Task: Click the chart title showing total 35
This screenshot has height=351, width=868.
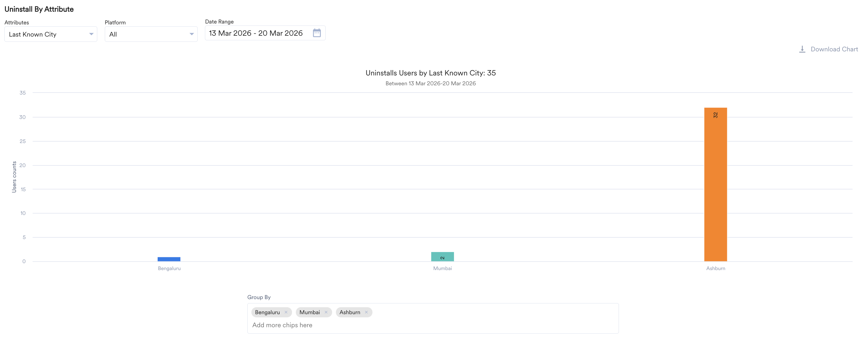Action: 430,73
